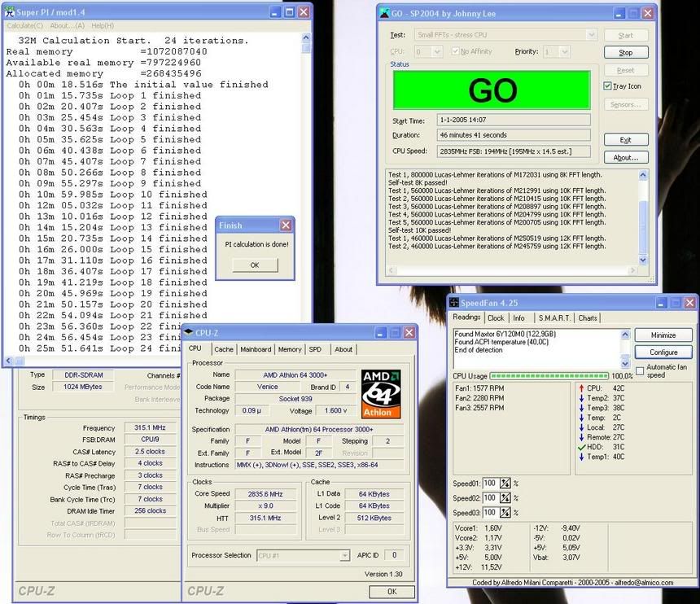This screenshot has height=604, width=700.
Task: Click the memory Type value "DDR-SDRAM"
Action: click(x=84, y=375)
